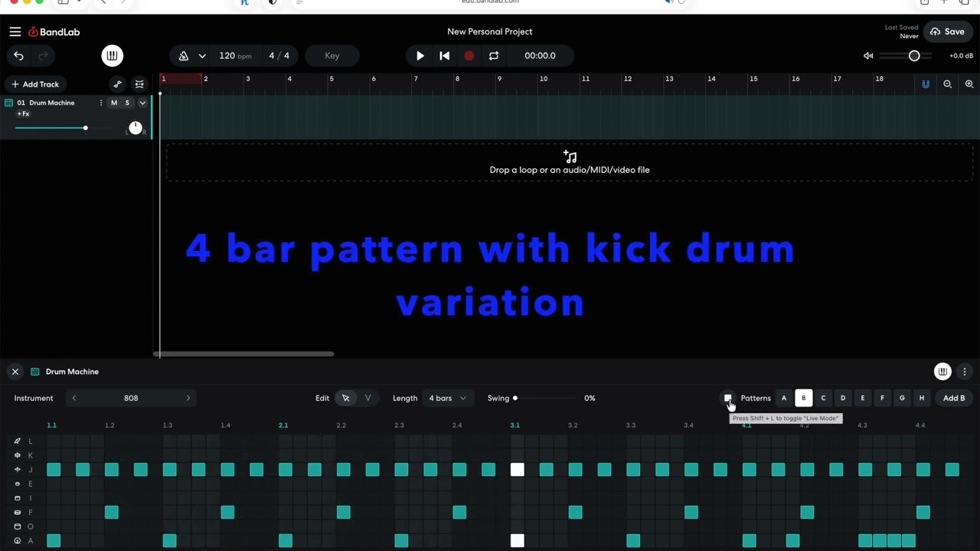Switch to pattern F
Viewport: 980px width, 551px height.
[x=882, y=398]
